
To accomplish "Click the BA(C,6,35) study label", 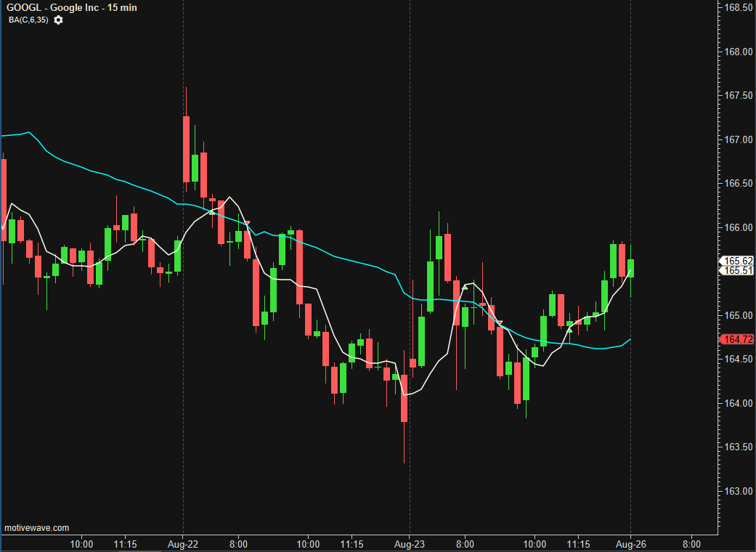I will [x=28, y=20].
